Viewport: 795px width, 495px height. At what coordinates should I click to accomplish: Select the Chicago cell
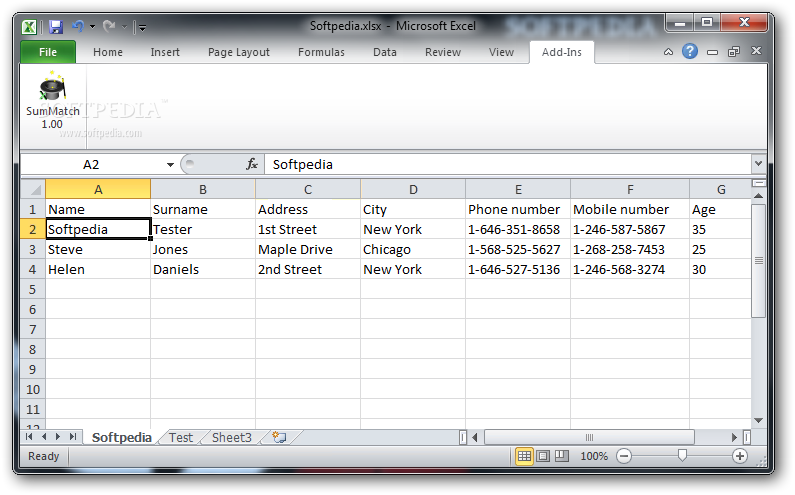(x=413, y=249)
